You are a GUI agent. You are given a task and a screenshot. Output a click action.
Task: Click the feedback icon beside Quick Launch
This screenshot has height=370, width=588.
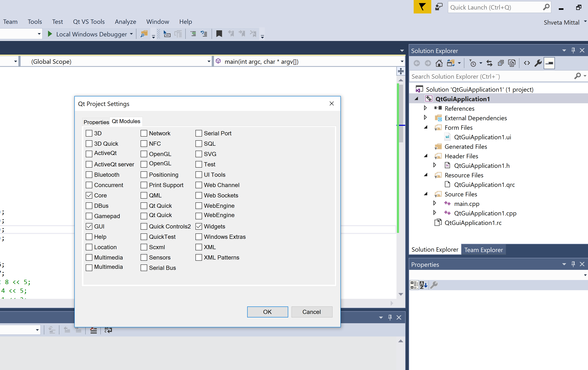[x=439, y=7]
